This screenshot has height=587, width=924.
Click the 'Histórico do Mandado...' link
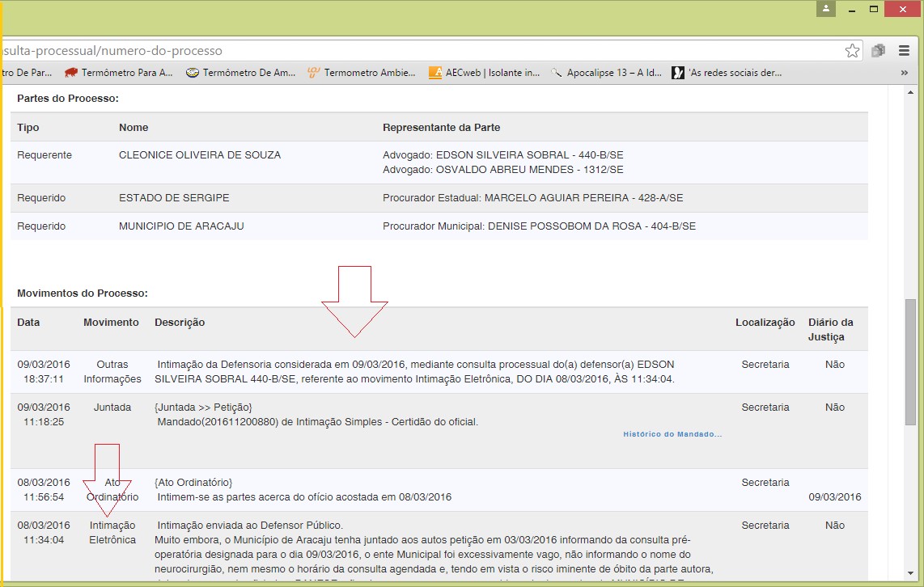672,434
